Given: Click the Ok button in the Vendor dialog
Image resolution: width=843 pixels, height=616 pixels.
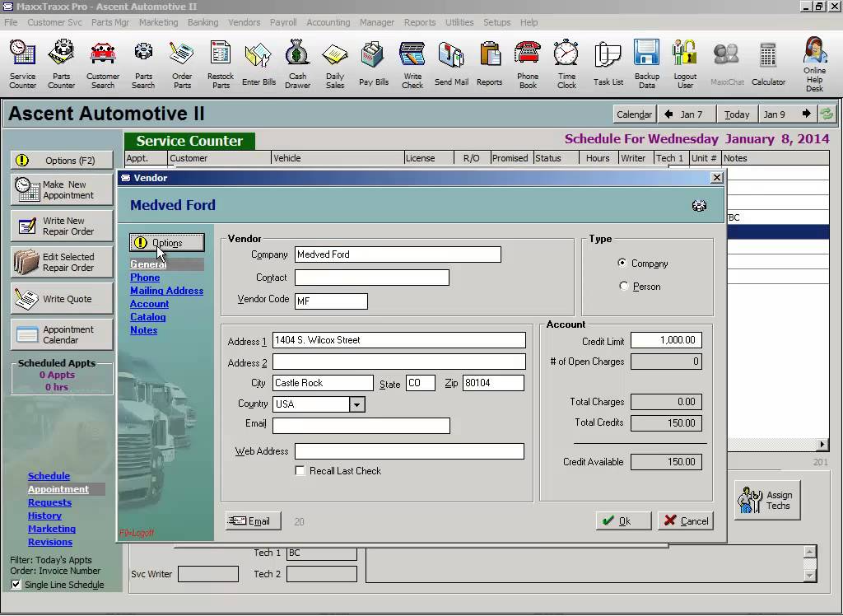Looking at the screenshot, I should [x=622, y=520].
